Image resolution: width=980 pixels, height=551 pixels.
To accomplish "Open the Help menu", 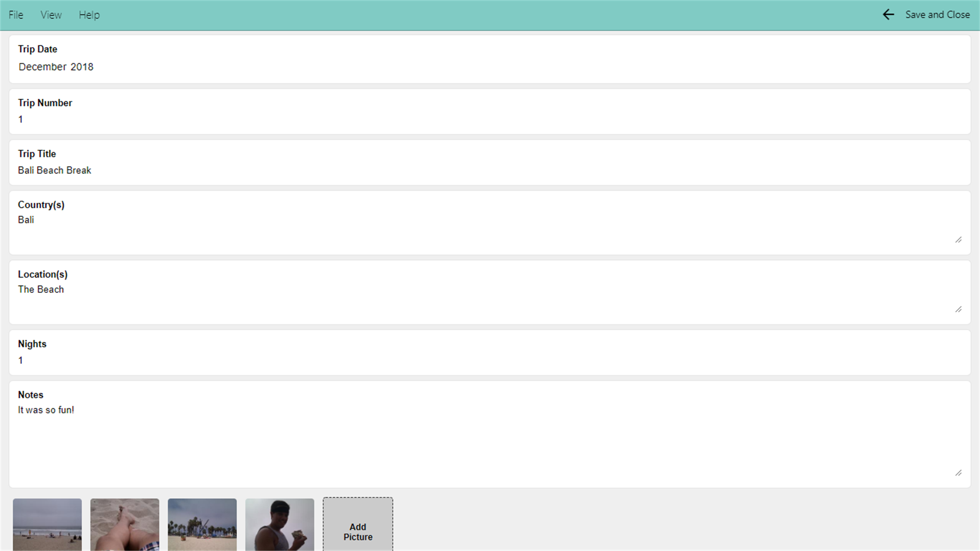I will pyautogui.click(x=90, y=15).
